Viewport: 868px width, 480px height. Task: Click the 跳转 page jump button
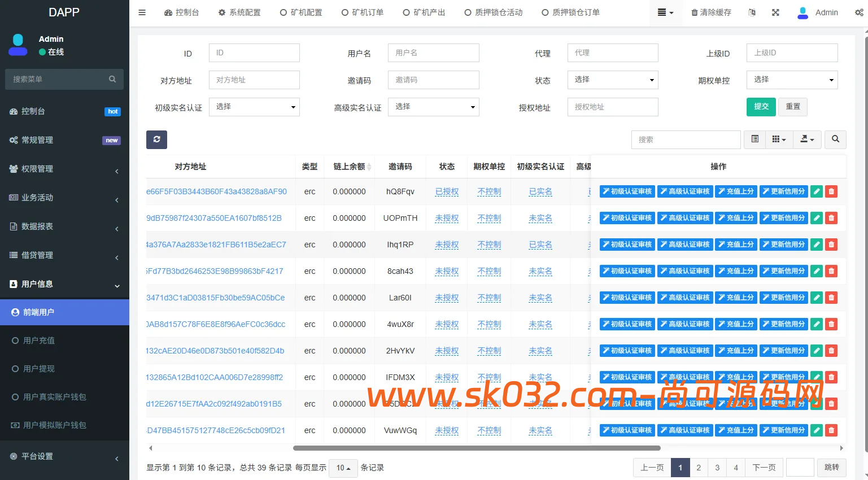832,468
